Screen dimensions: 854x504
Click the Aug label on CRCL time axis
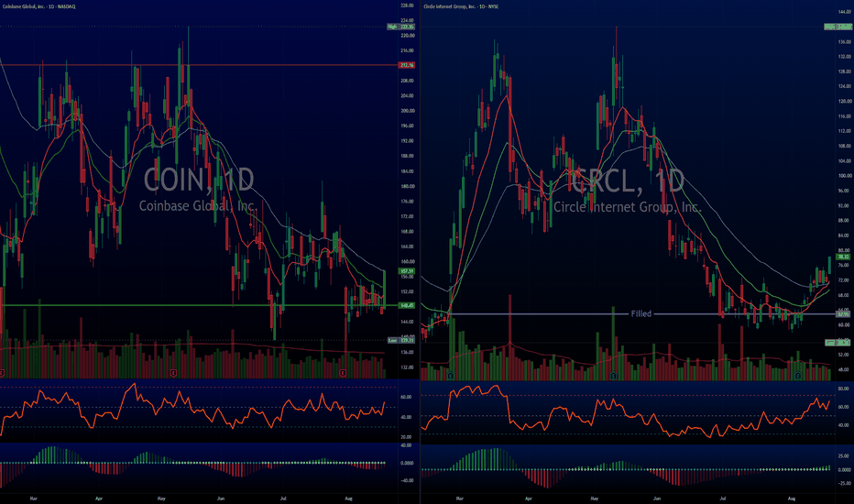pos(792,499)
